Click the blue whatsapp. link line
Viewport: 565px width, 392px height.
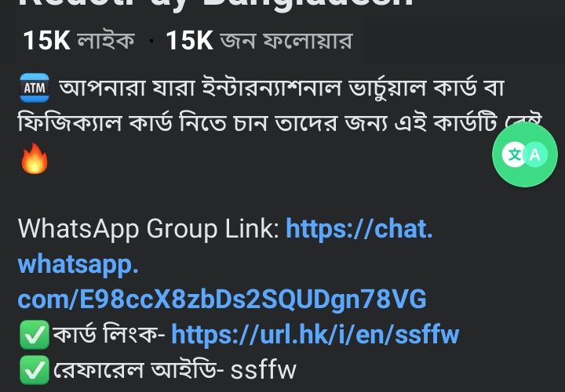(78, 265)
